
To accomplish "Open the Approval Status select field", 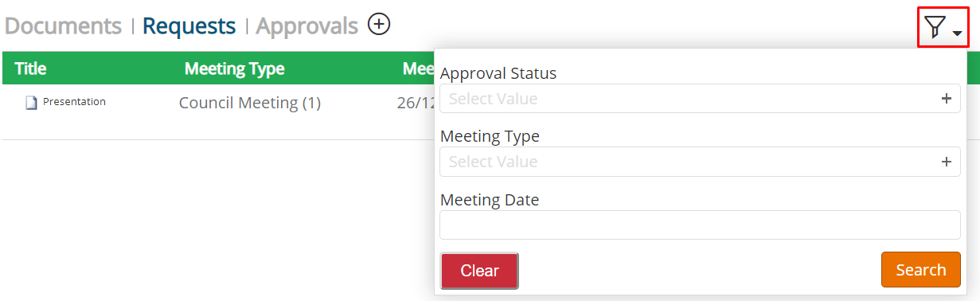I will coord(700,99).
